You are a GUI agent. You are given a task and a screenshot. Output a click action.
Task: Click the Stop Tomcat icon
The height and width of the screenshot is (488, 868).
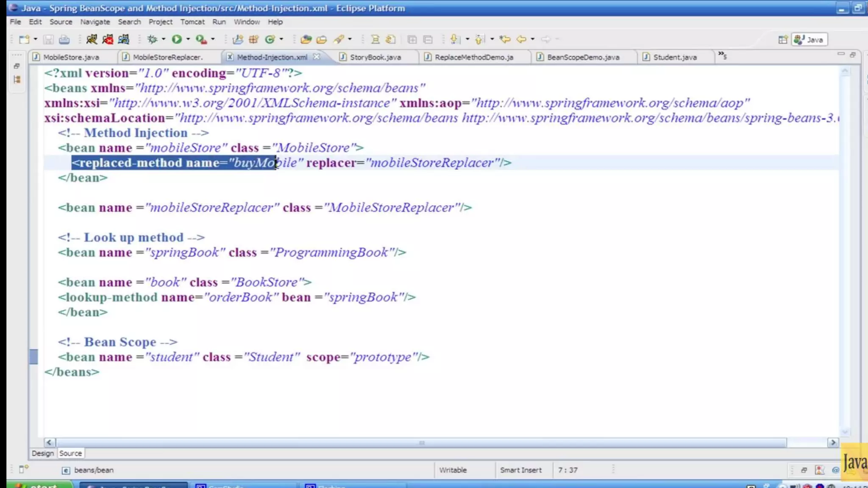[x=108, y=39]
